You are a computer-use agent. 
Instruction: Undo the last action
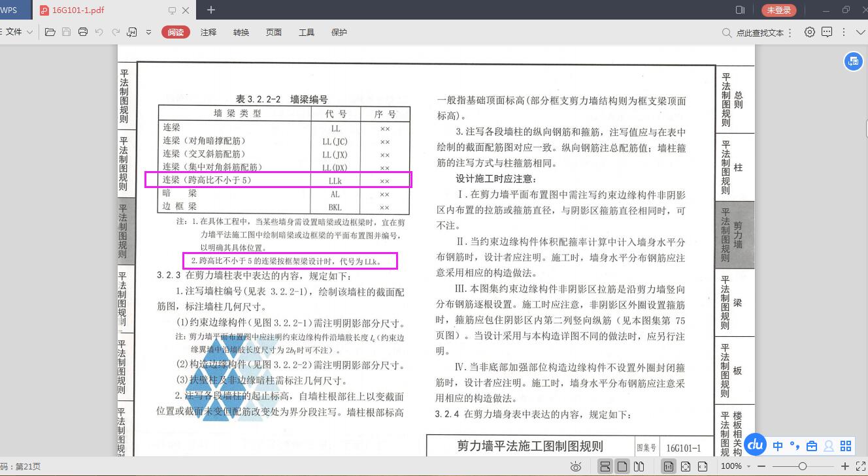point(99,32)
